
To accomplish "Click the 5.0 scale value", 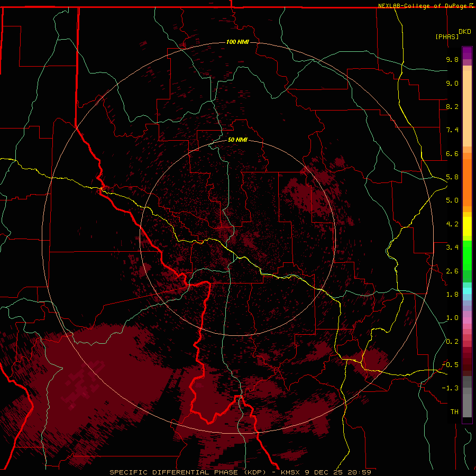I will click(x=452, y=200).
